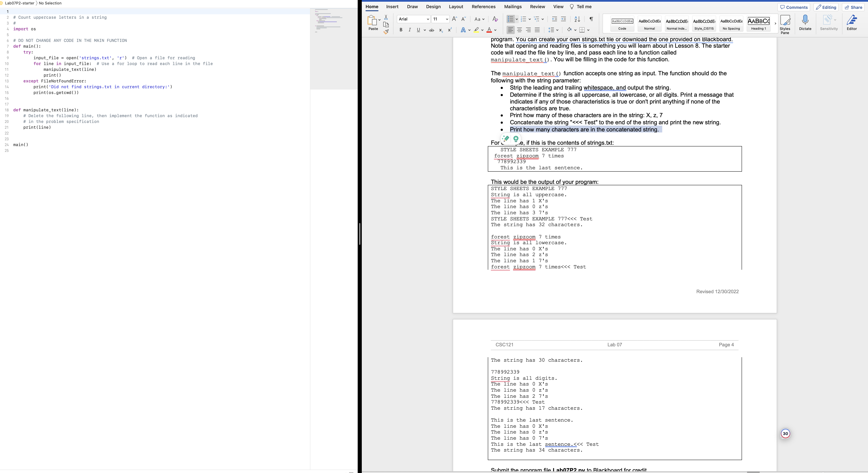Open the Mailings ribbon tab
Screen dimensions: 868x473
tap(513, 7)
